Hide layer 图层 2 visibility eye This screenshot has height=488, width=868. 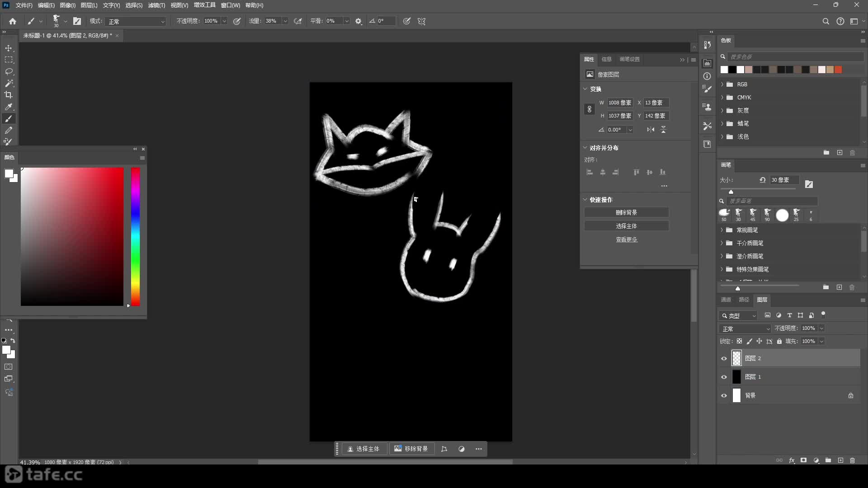[x=724, y=358]
